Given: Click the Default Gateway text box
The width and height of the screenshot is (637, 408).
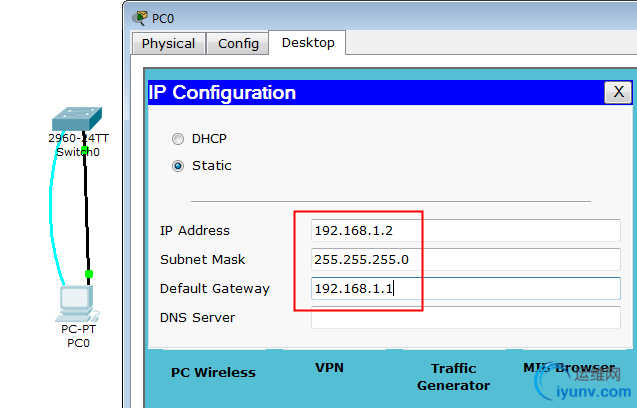Looking at the screenshot, I should tap(465, 289).
